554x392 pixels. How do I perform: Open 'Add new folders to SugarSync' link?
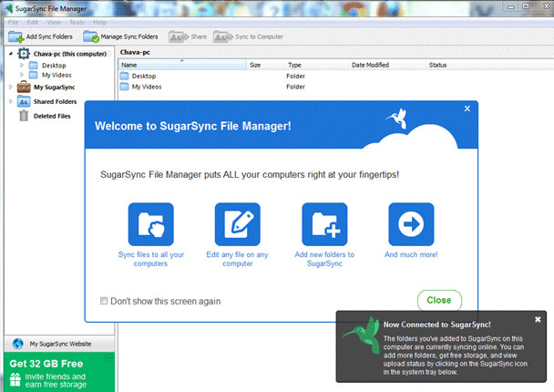coord(324,259)
